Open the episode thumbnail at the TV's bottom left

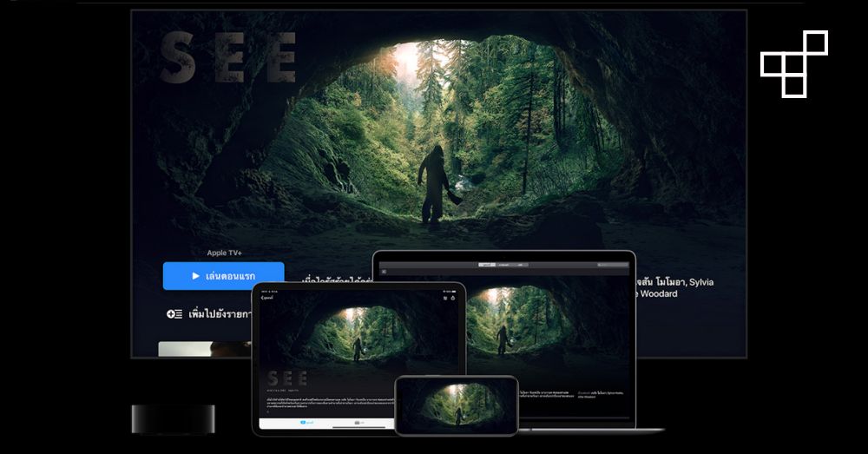[205, 349]
